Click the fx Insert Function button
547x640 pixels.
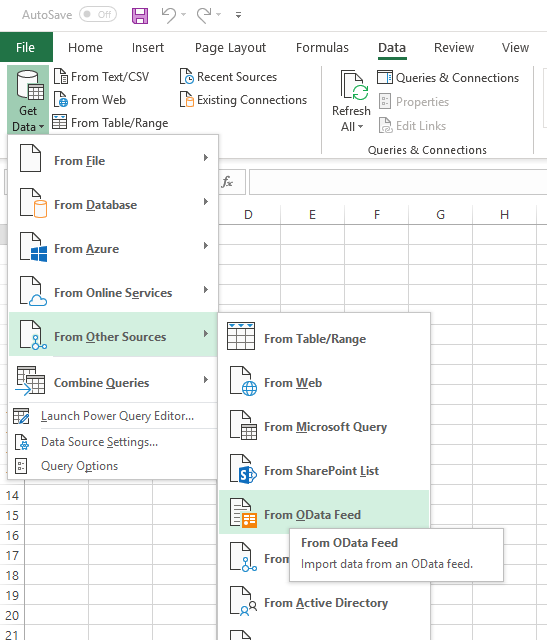pos(227,182)
